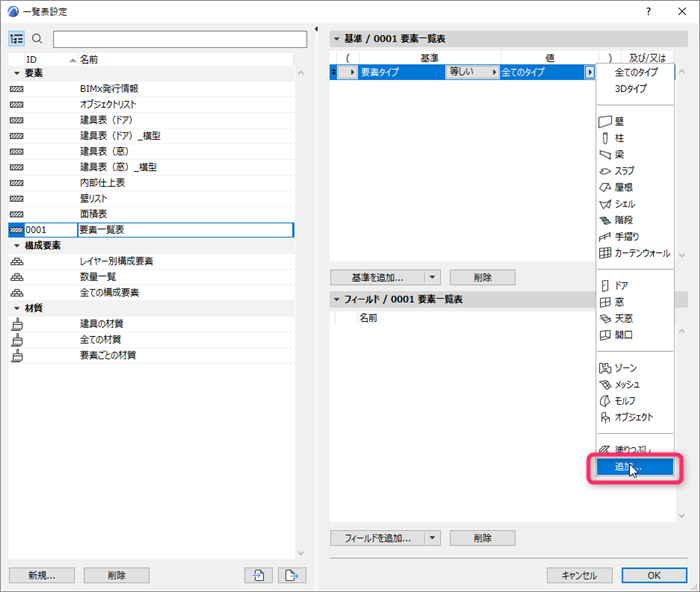Confirm with the OK button

[x=654, y=575]
